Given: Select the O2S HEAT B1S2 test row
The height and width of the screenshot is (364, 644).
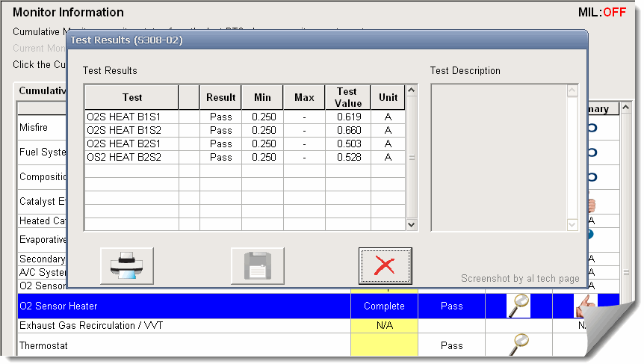Looking at the screenshot, I should point(132,131).
